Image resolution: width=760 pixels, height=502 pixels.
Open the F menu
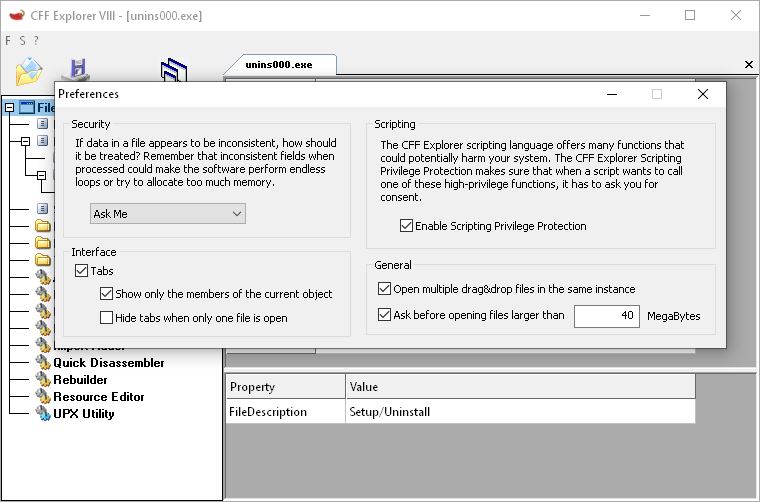coord(8,41)
